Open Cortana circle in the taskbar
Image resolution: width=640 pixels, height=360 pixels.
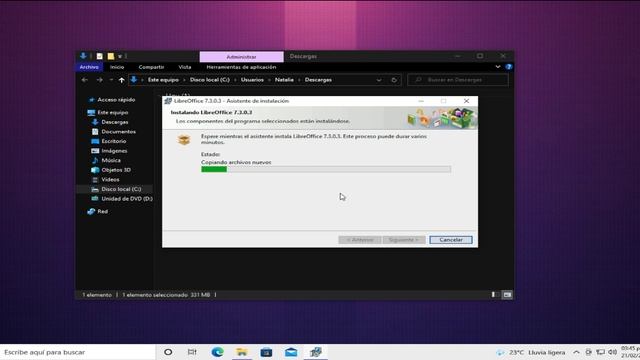click(x=168, y=352)
